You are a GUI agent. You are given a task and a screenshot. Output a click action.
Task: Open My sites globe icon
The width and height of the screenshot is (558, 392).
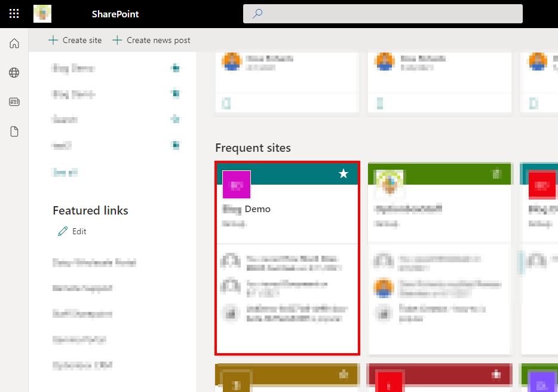pos(14,73)
